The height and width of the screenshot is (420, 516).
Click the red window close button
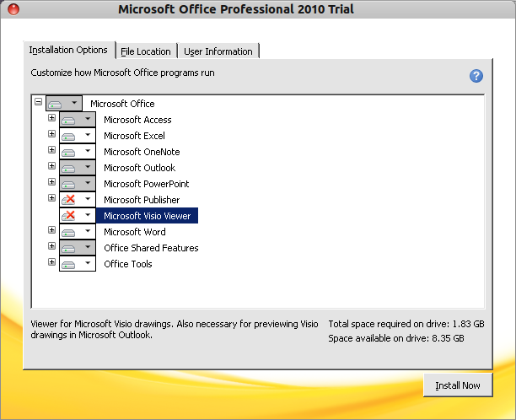point(13,9)
